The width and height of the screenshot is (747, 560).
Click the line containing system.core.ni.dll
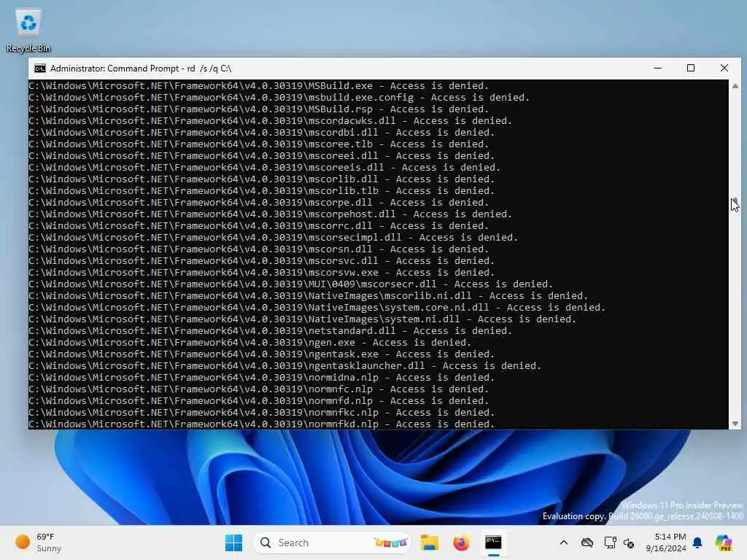[x=317, y=308]
